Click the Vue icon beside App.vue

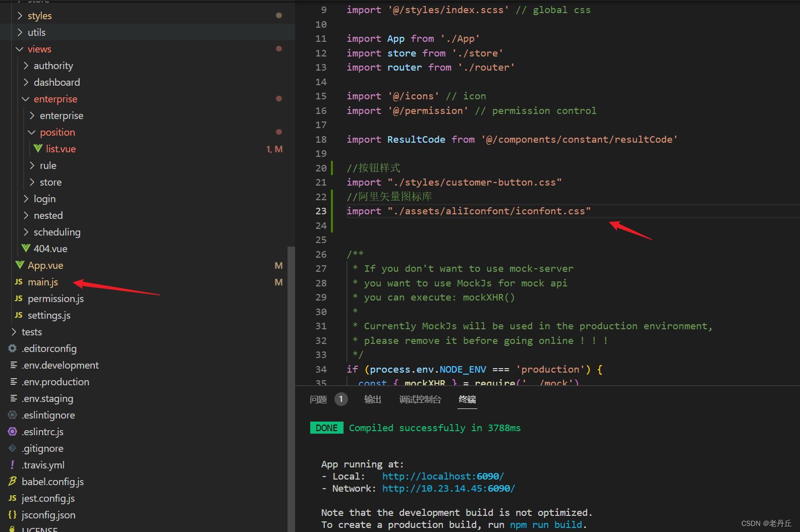[20, 265]
